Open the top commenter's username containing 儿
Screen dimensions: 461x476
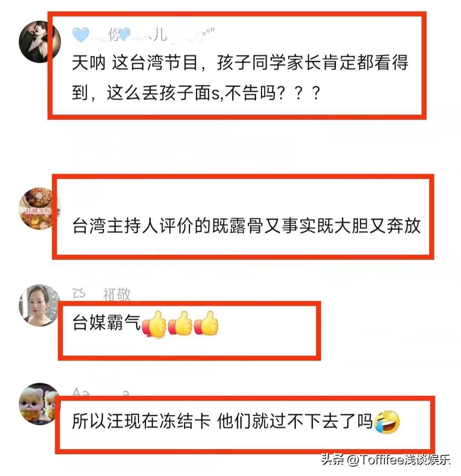tap(143, 35)
